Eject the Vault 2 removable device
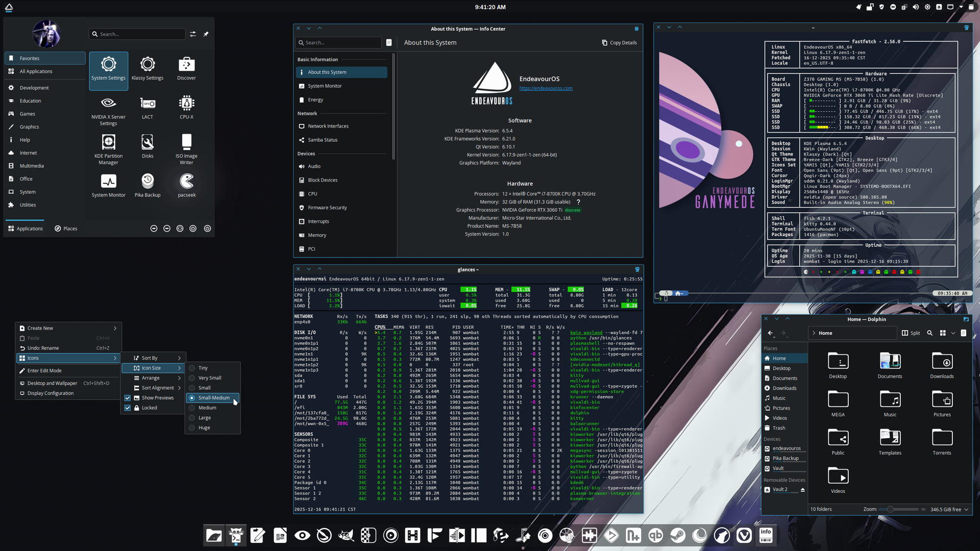 (x=802, y=490)
